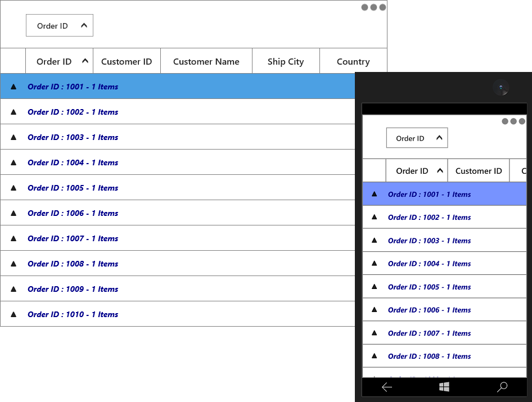This screenshot has height=402, width=532.
Task: Open the three-dot menu on phone screen
Action: 513,121
